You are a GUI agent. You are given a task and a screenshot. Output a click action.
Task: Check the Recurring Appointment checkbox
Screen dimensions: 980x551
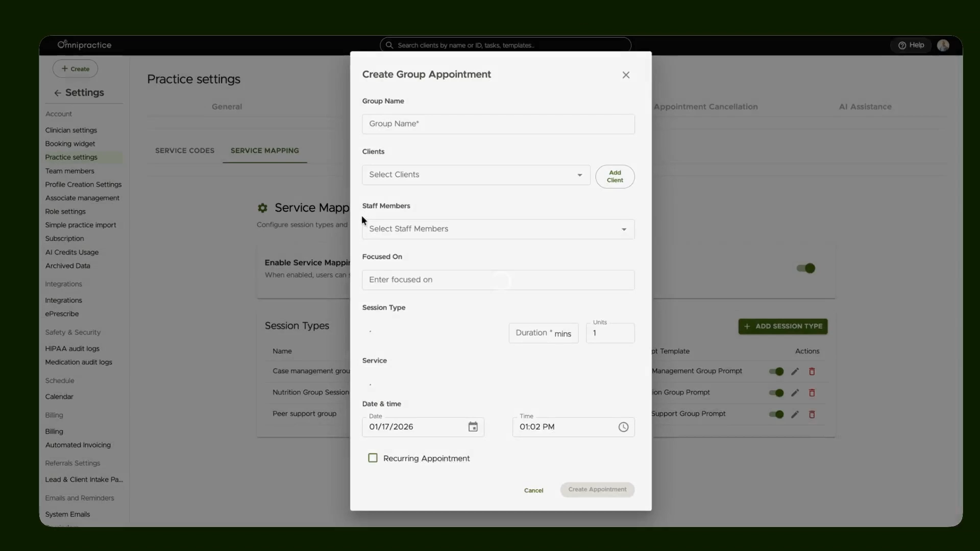pos(373,458)
